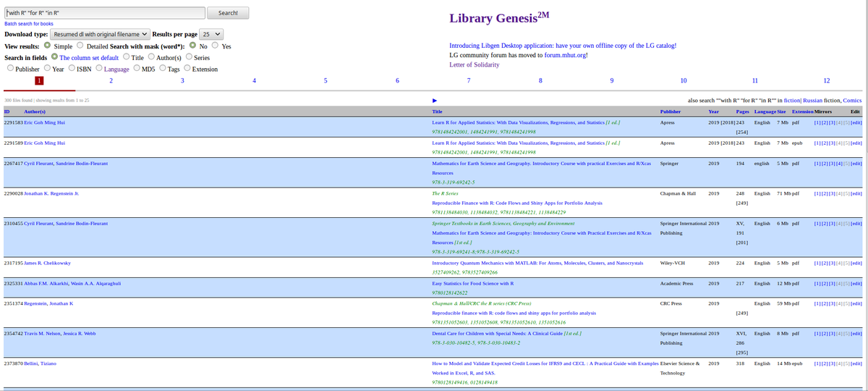Sort by the Year column header
868x391 pixels.
(714, 112)
